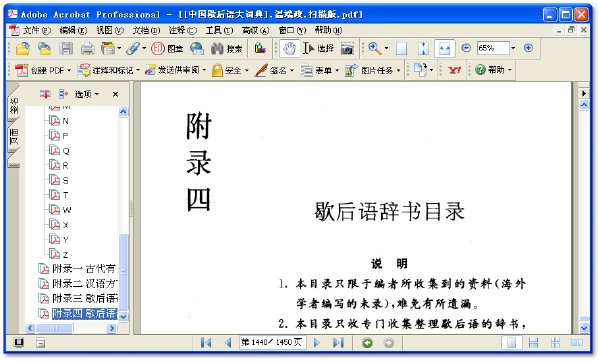The height and width of the screenshot is (361, 600).
Task: Click the Yahoo Y! toolbar icon
Action: 454,70
